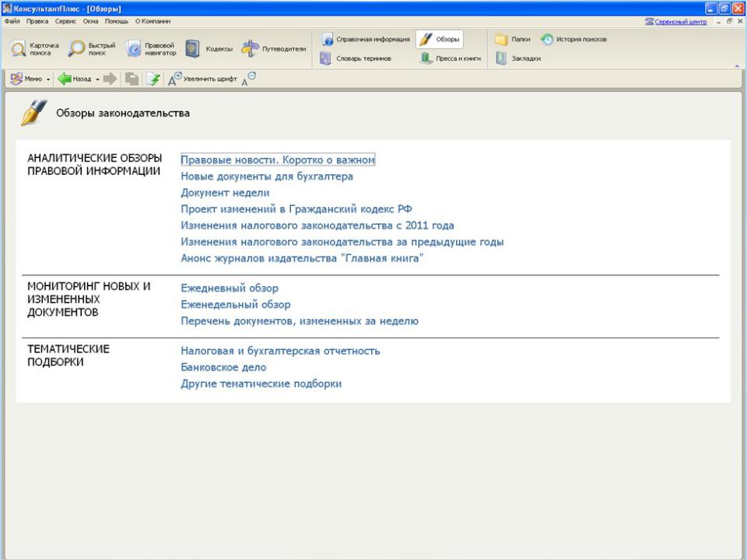Image resolution: width=747 pixels, height=560 pixels.
Task: Click the grey forward arrow
Action: 110,79
